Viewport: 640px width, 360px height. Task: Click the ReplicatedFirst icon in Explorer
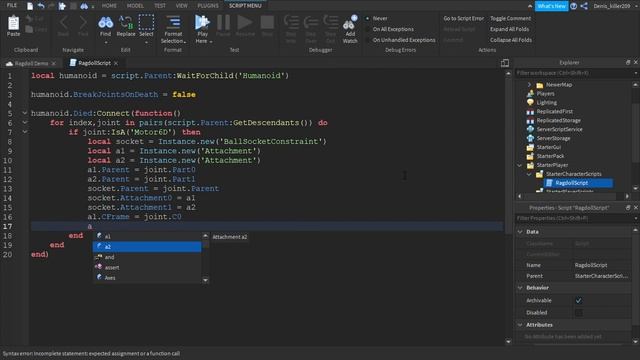530,111
